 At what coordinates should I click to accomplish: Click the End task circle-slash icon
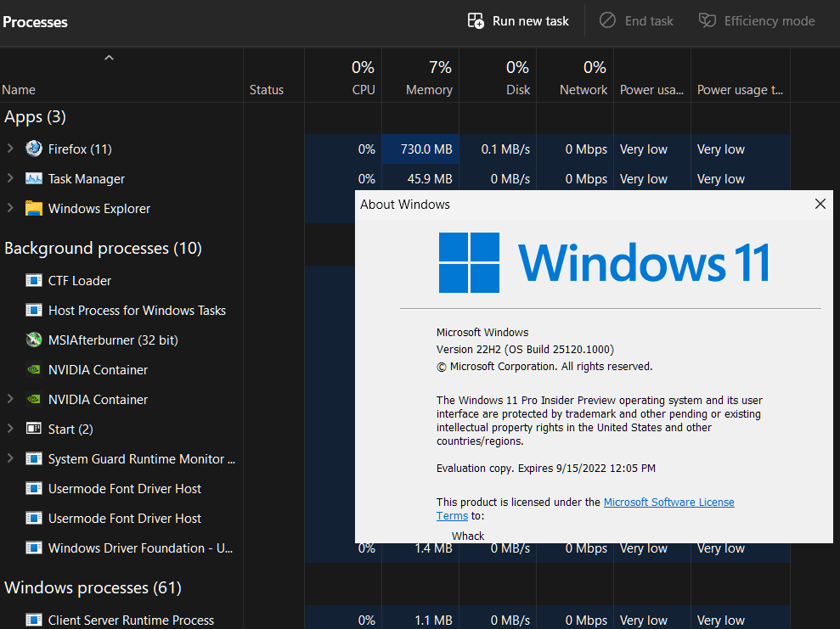click(x=607, y=20)
